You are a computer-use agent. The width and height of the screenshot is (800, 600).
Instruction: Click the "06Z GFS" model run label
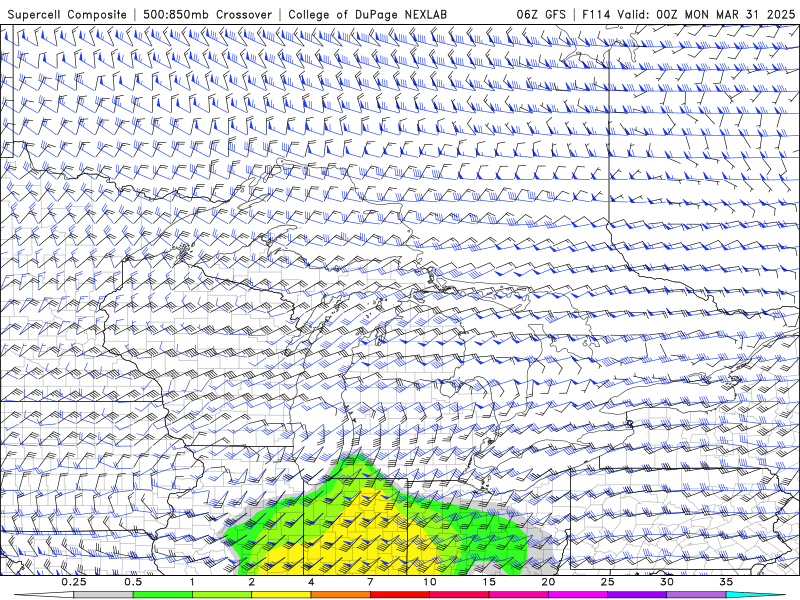(541, 14)
